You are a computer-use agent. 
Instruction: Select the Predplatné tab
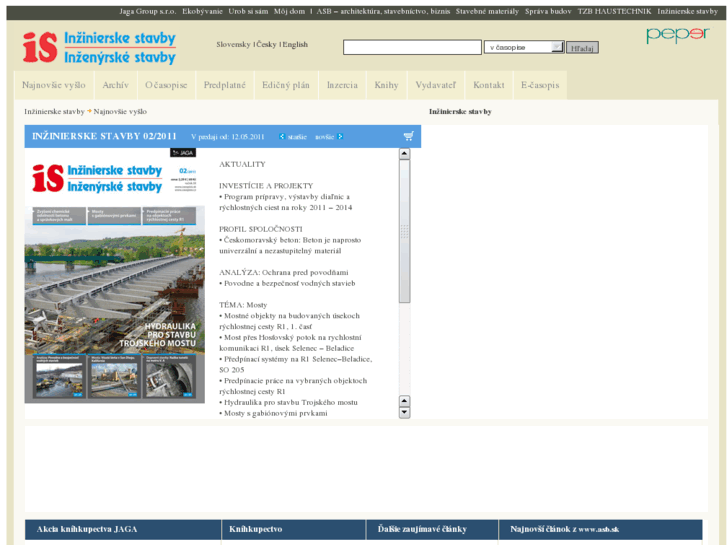click(224, 85)
